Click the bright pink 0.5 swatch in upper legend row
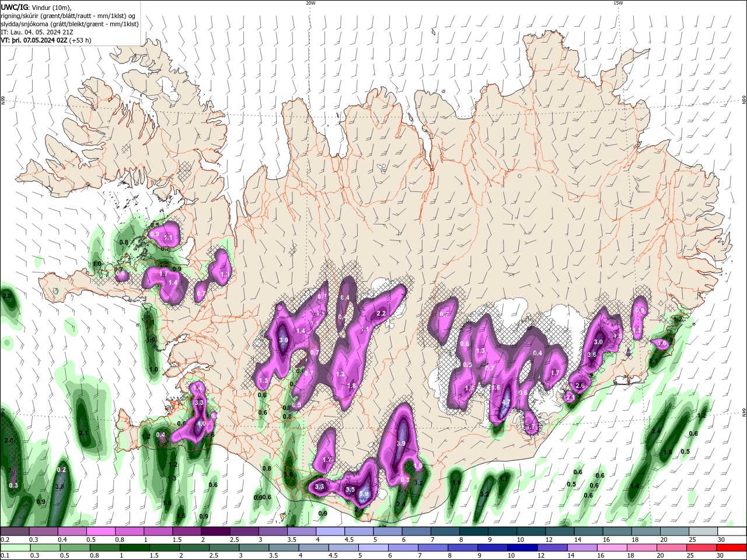Viewport: 747px width, 560px height. 100,531
